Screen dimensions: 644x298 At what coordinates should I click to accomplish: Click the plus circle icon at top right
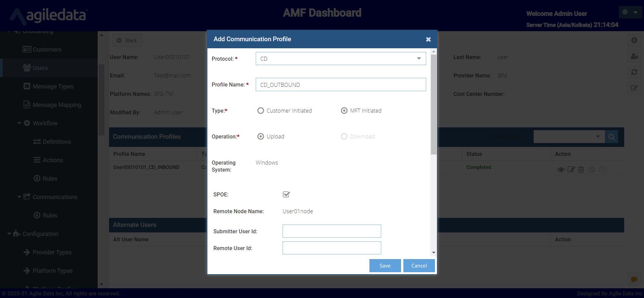[x=634, y=40]
